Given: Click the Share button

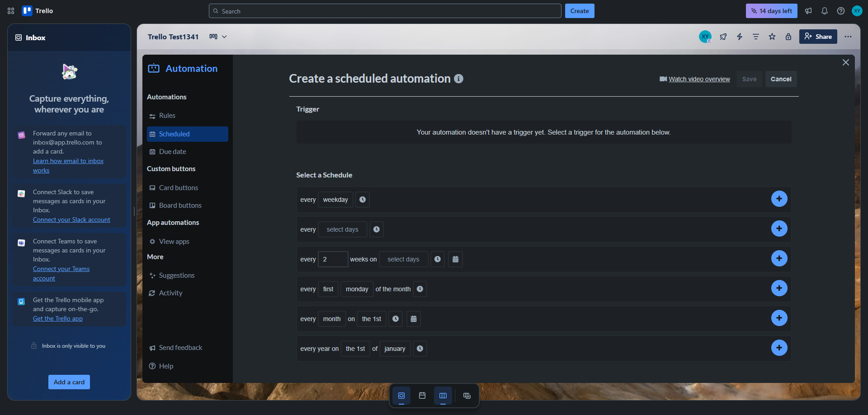Looking at the screenshot, I should point(818,37).
